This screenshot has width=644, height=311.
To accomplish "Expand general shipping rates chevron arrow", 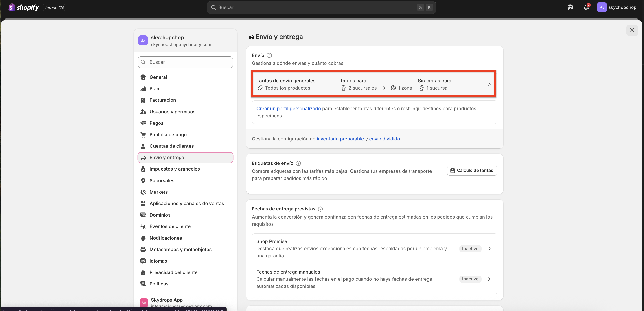I will coord(489,85).
